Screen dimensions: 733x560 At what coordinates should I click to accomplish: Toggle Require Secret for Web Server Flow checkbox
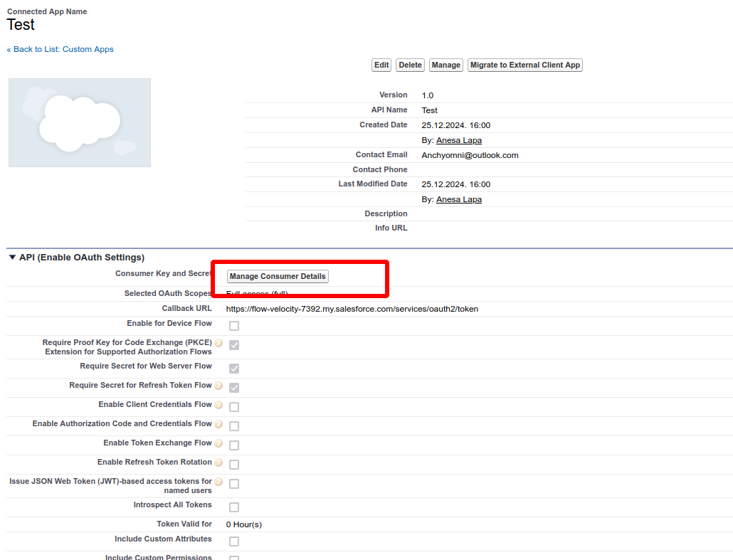(234, 369)
